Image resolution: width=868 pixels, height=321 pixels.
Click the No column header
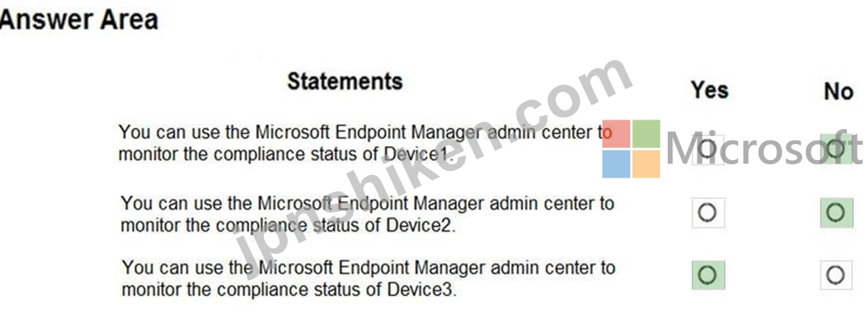[x=838, y=91]
